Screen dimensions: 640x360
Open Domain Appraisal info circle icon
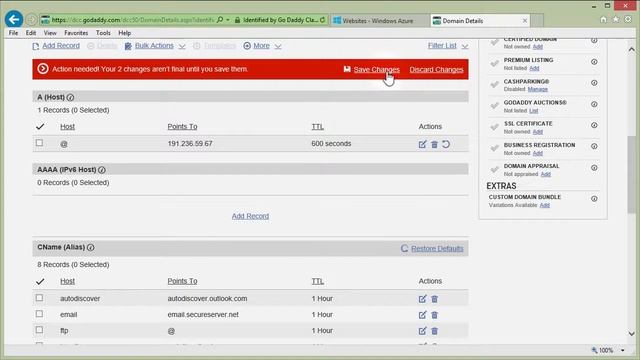(x=594, y=168)
